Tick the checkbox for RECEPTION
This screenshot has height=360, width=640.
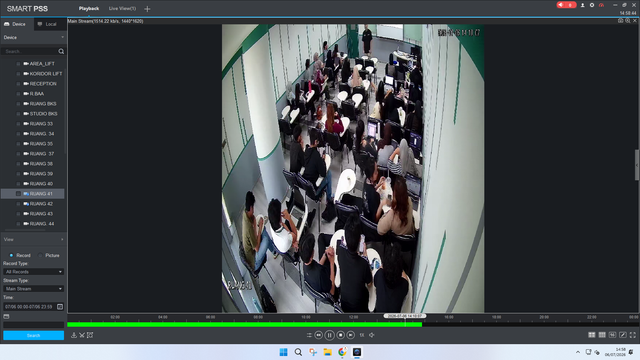(x=18, y=84)
